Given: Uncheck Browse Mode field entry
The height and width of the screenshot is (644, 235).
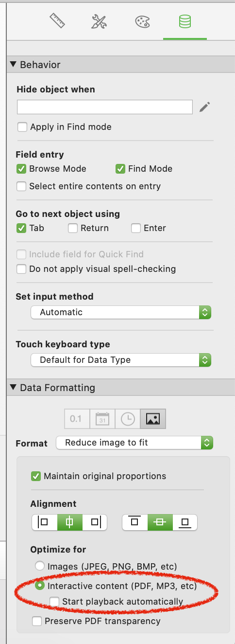Looking at the screenshot, I should (21, 169).
